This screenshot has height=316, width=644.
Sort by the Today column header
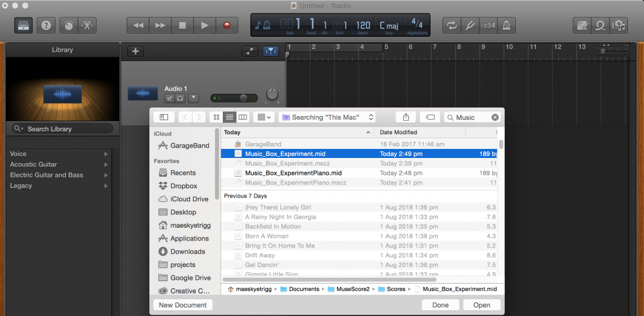(298, 132)
